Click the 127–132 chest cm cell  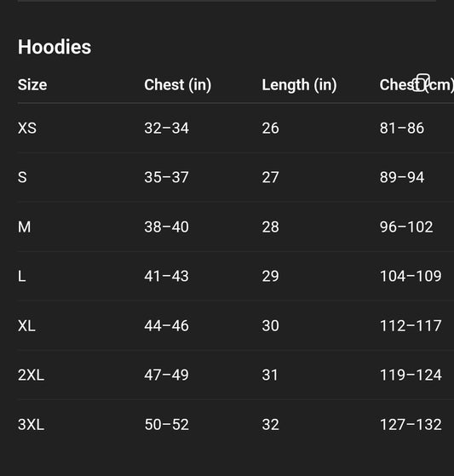[411, 424]
